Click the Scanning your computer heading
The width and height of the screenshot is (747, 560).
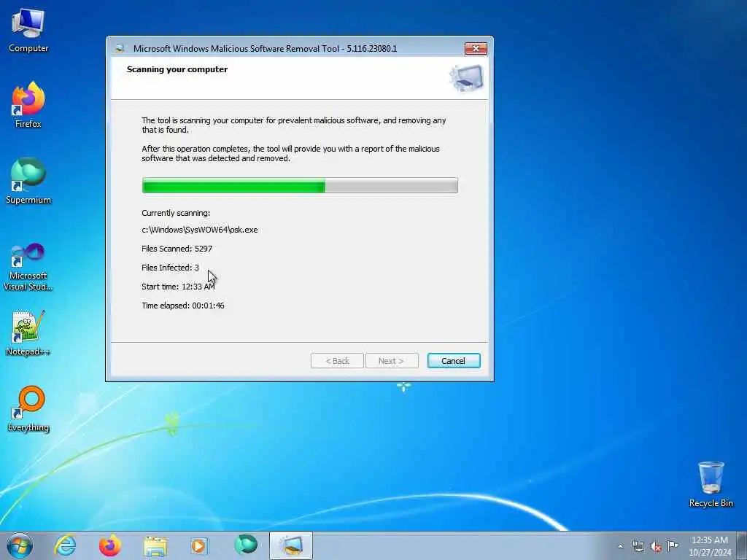coord(177,69)
